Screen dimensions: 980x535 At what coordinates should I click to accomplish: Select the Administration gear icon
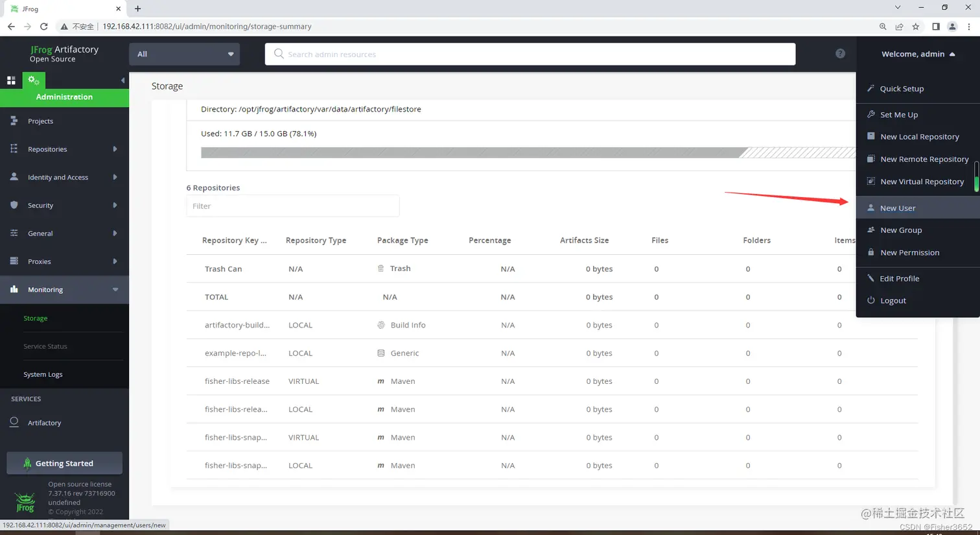34,80
